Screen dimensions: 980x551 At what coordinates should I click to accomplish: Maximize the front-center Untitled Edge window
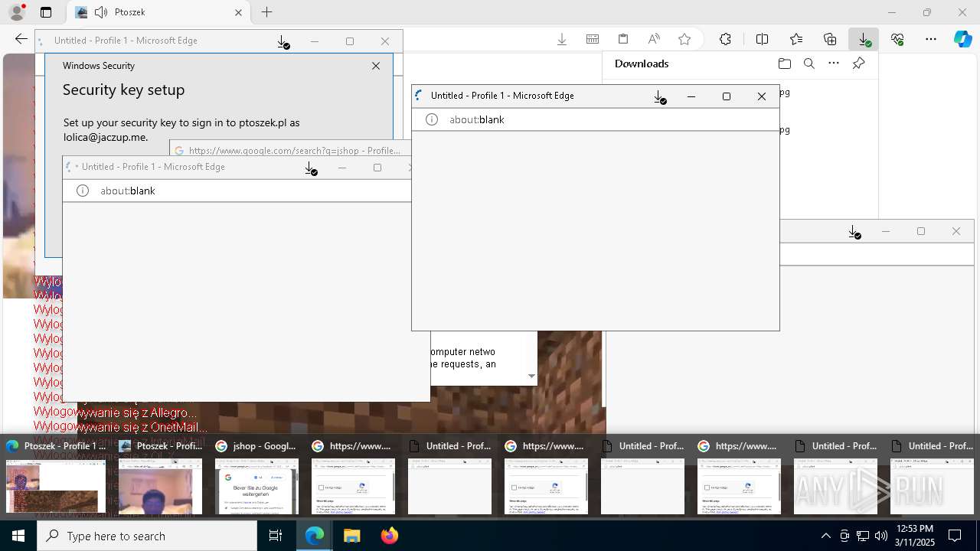point(727,96)
